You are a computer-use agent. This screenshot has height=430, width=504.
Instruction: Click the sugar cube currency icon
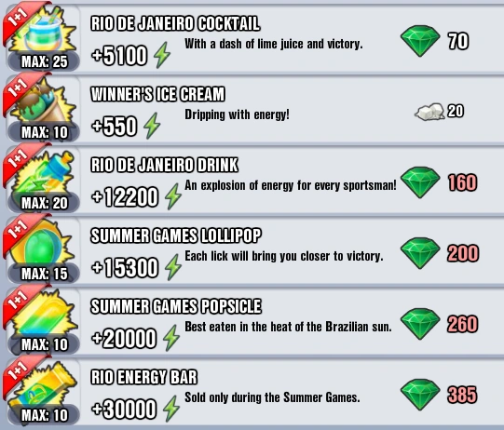429,112
